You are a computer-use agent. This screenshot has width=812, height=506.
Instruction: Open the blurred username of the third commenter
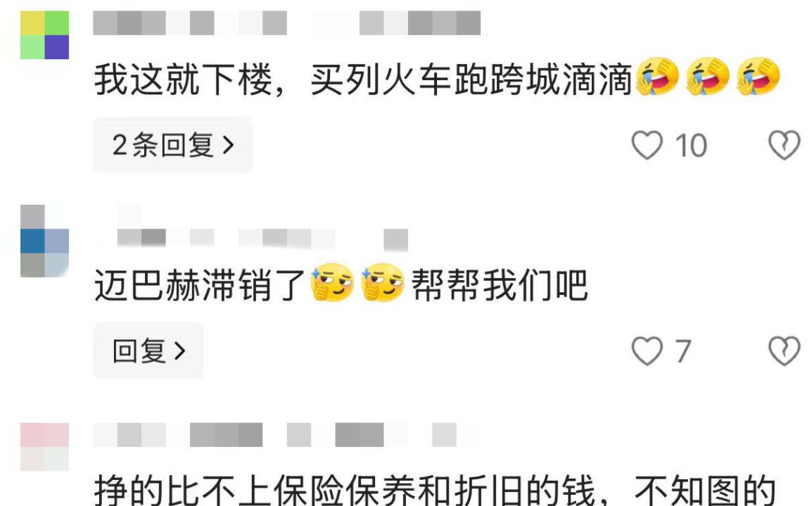pyautogui.click(x=287, y=434)
